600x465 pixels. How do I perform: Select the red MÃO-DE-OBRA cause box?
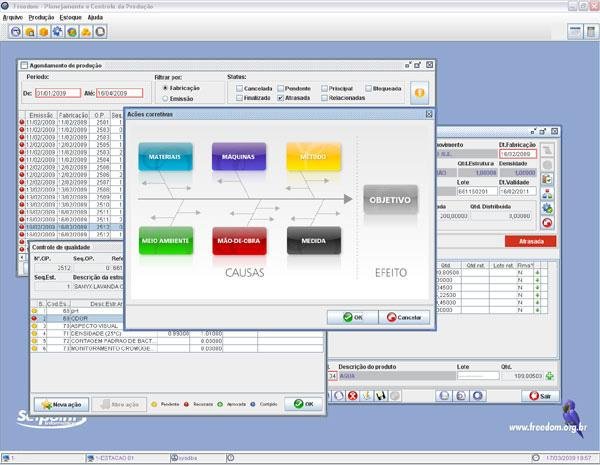click(x=239, y=241)
